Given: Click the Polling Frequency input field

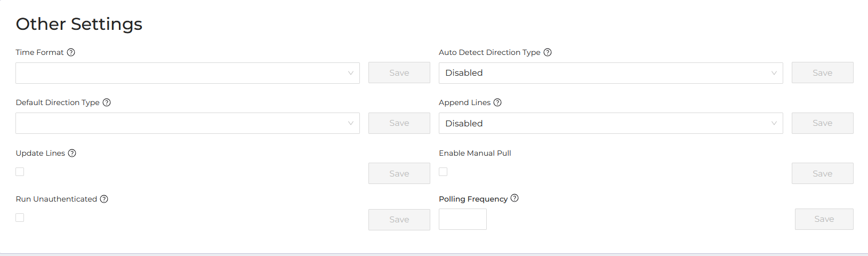Looking at the screenshot, I should pyautogui.click(x=463, y=219).
